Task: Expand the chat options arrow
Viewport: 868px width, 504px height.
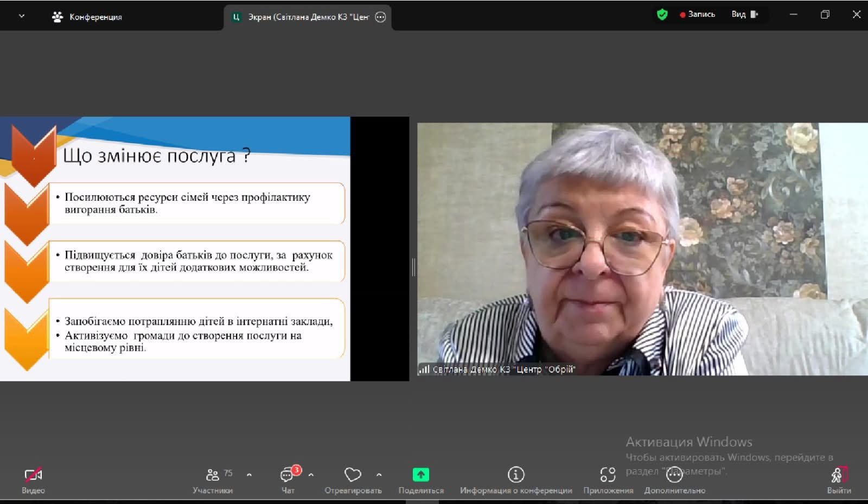Action: 311,475
